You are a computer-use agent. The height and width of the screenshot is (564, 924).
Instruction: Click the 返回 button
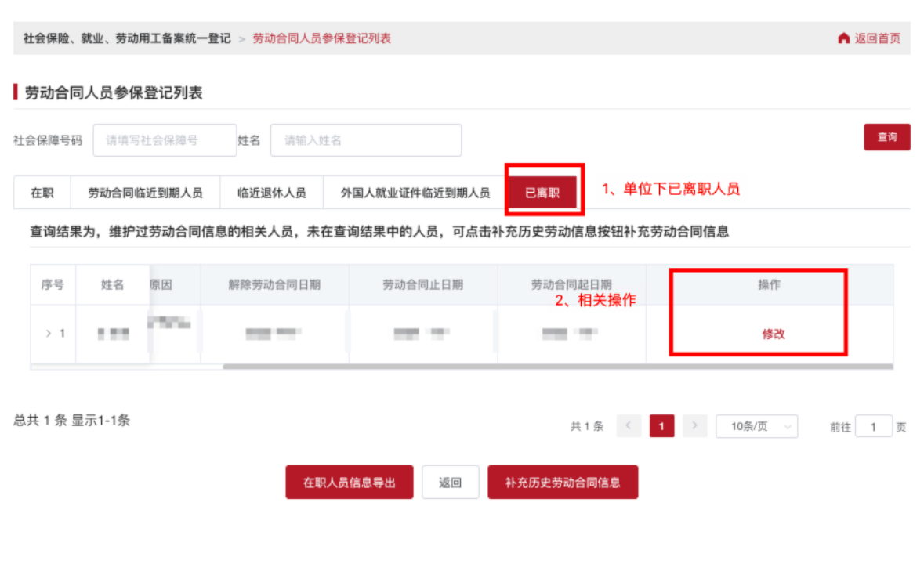click(x=450, y=483)
